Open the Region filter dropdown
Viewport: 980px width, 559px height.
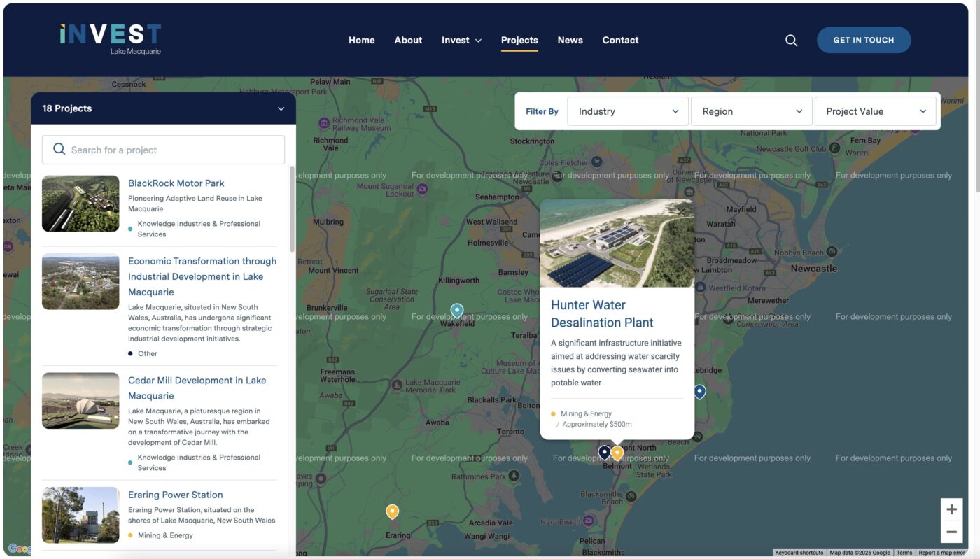point(752,111)
